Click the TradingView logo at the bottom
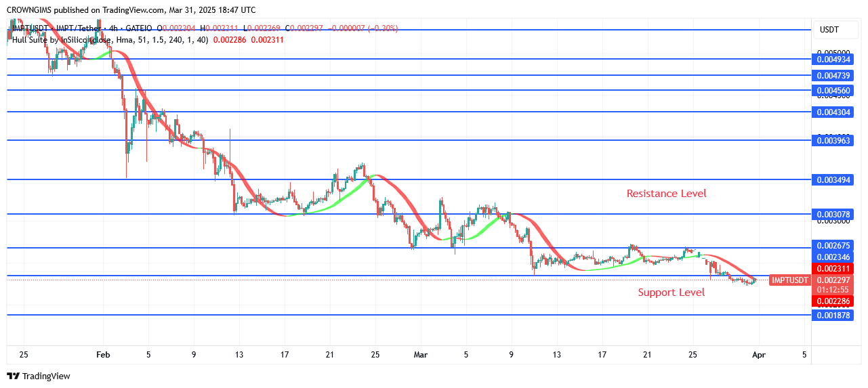 pos(39,376)
